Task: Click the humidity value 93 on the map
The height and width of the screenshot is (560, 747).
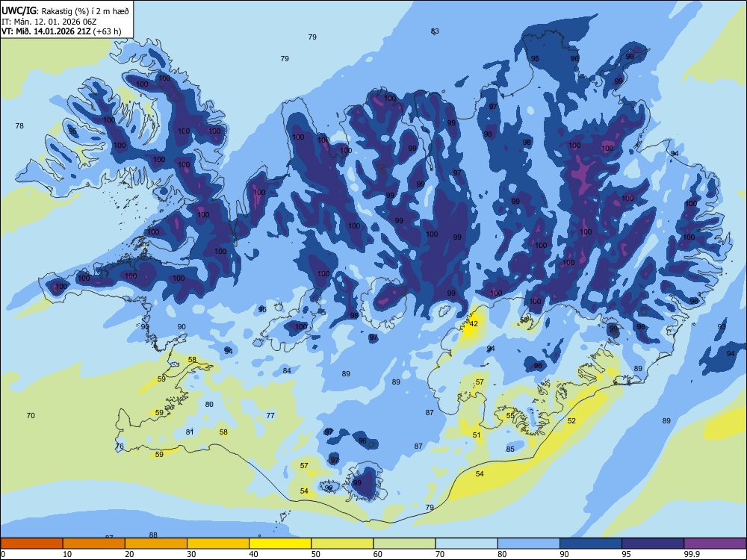Action: (722, 327)
